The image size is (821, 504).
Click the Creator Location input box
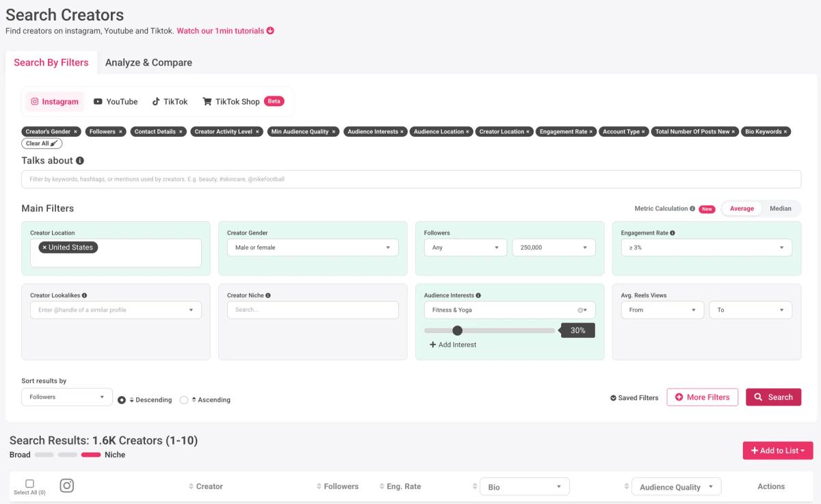[x=116, y=253]
